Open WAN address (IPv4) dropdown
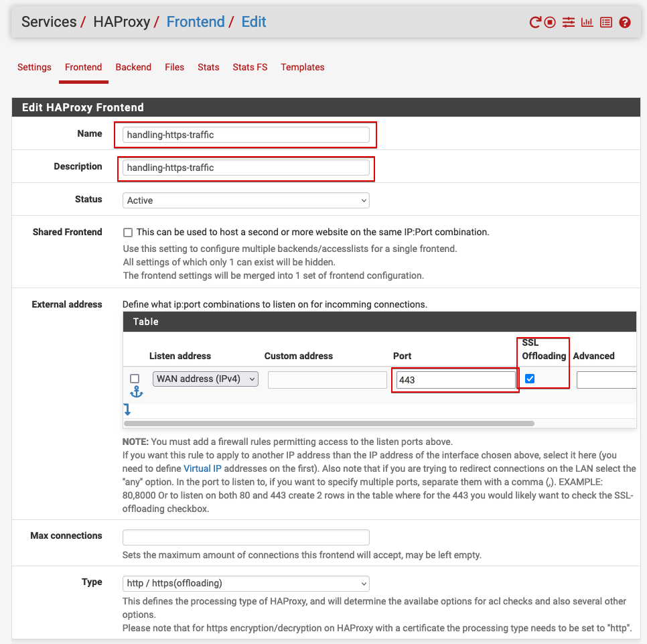 click(206, 379)
